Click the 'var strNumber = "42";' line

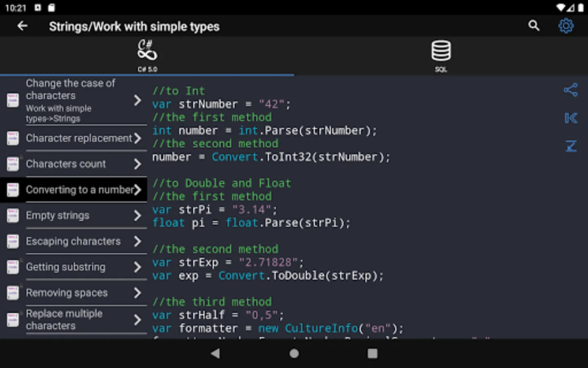click(221, 104)
